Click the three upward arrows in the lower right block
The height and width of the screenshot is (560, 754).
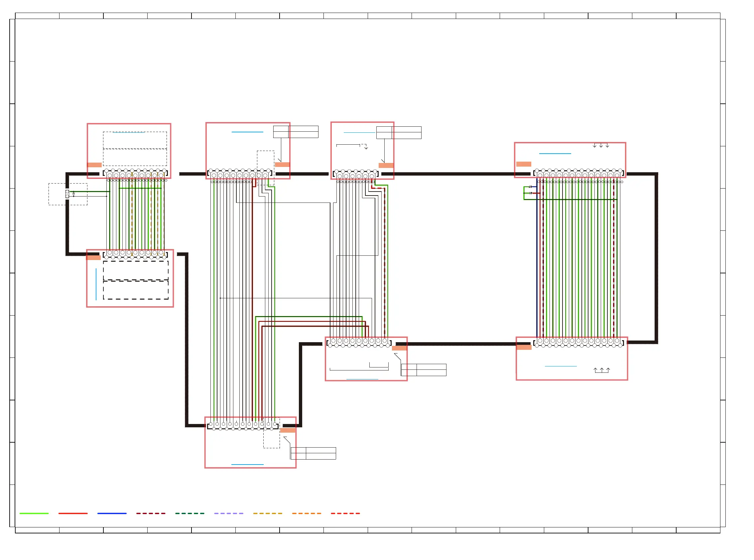[602, 370]
